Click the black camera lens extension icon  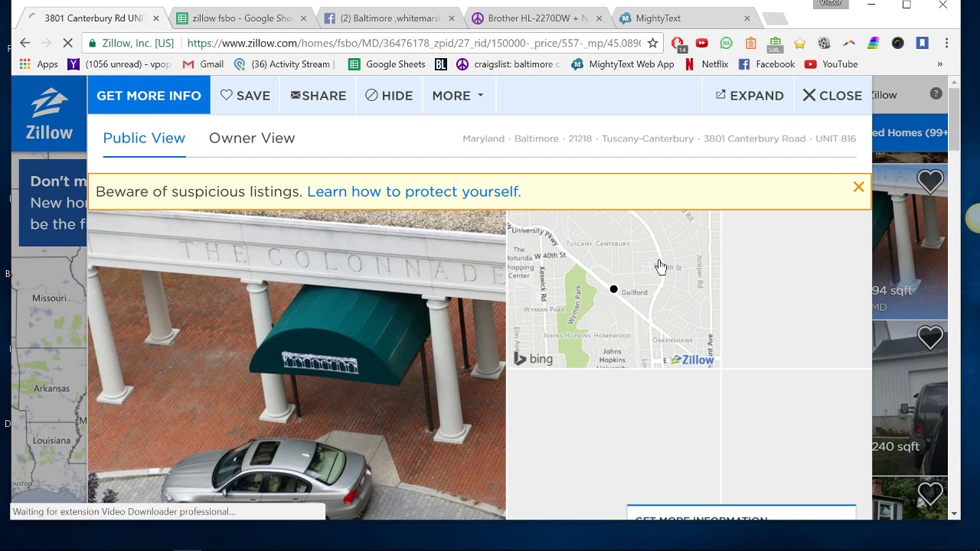pyautogui.click(x=897, y=43)
